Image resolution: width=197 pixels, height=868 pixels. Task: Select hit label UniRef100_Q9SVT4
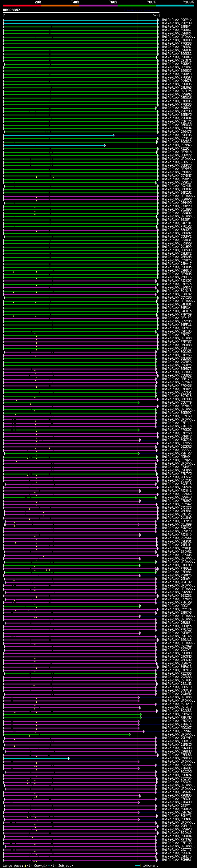176,806
